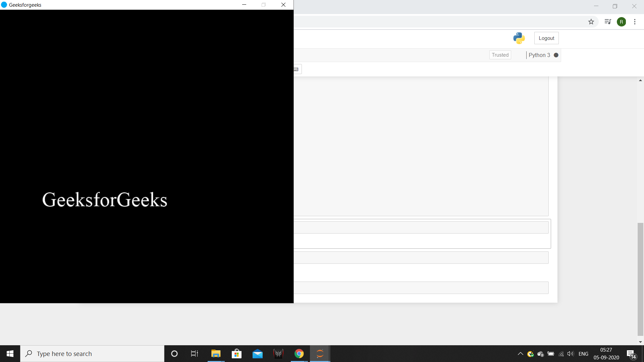This screenshot has width=644, height=362.
Task: Click the selected empty notebook cell
Action: pyautogui.click(x=421, y=228)
